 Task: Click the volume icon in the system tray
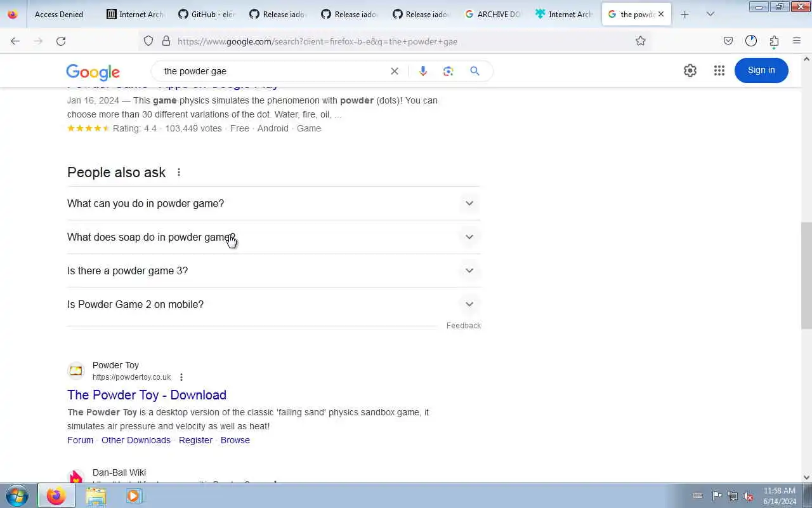pyautogui.click(x=749, y=496)
